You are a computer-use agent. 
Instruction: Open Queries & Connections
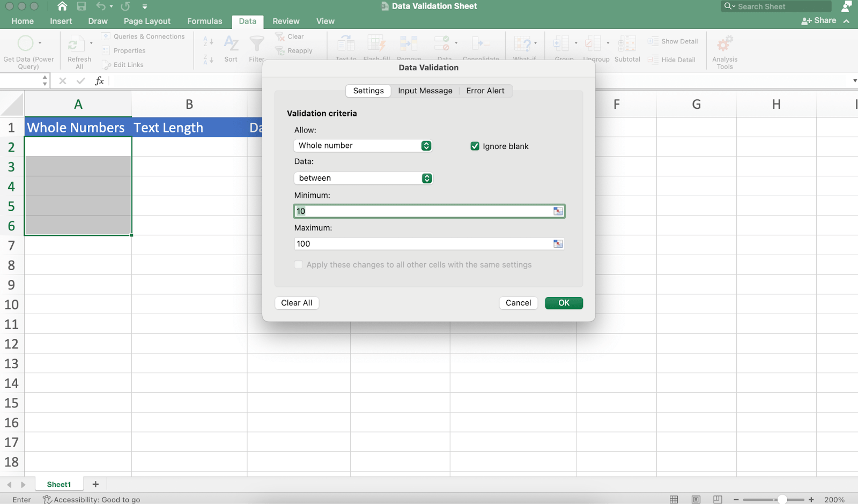pyautogui.click(x=143, y=36)
